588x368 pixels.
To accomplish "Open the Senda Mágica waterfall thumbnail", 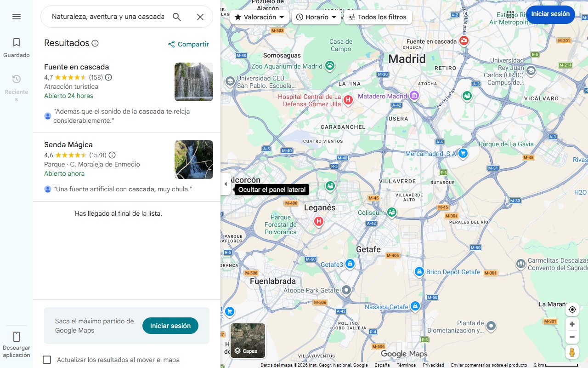I will tap(193, 160).
